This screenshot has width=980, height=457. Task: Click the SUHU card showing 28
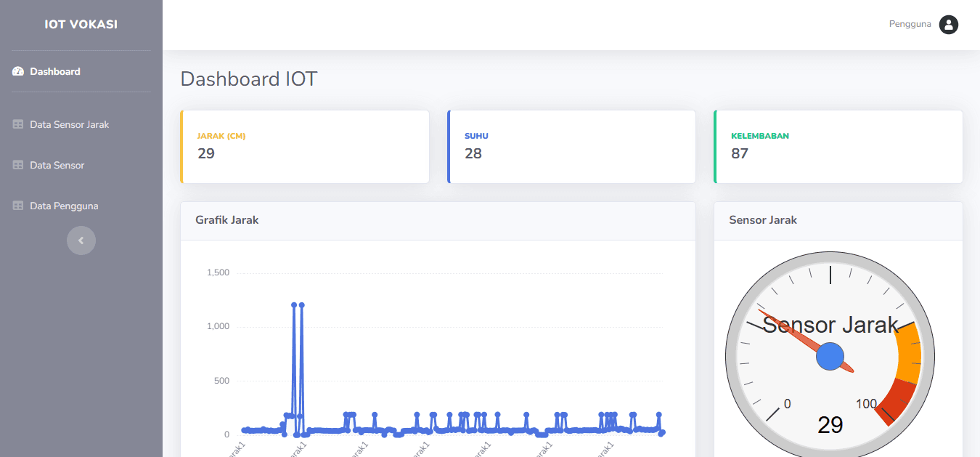tap(571, 146)
